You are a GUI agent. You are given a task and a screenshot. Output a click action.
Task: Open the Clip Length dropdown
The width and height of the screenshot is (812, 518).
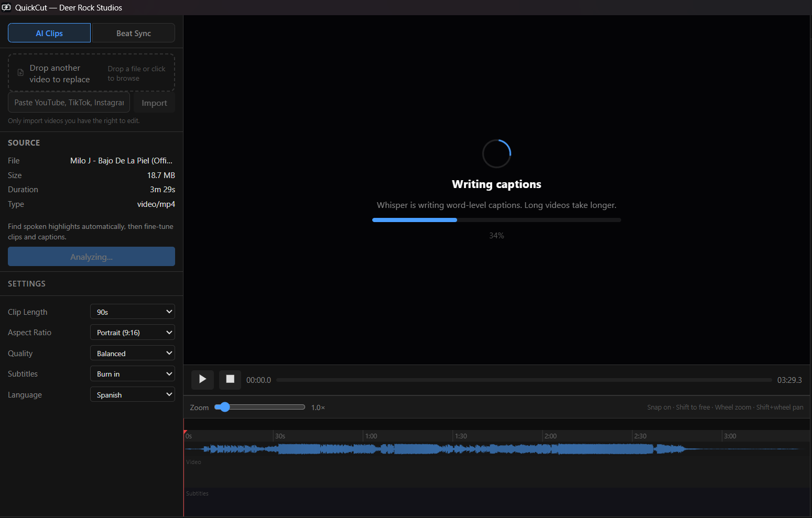pos(133,312)
